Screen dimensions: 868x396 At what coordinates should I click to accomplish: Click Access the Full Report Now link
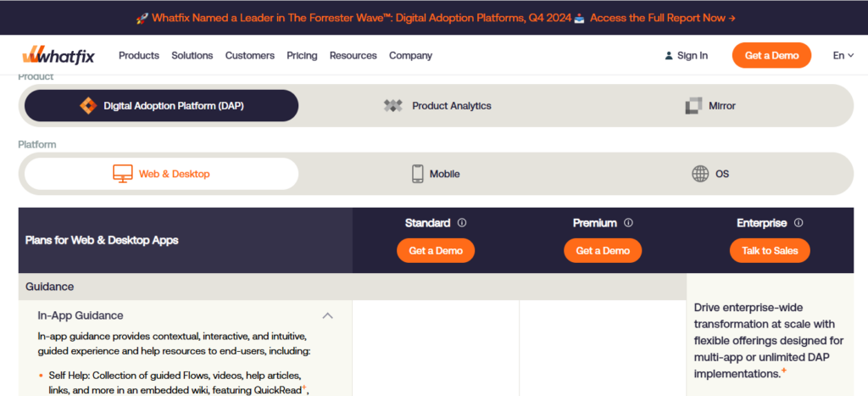(662, 18)
